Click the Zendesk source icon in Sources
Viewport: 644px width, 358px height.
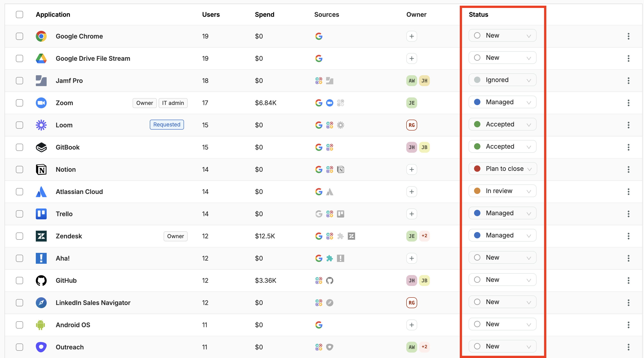[351, 236]
